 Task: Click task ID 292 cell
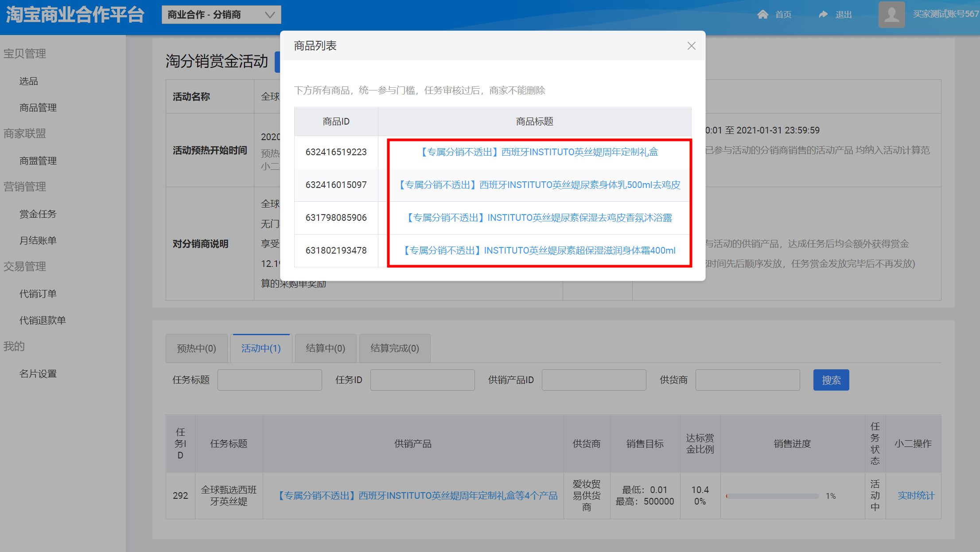180,496
